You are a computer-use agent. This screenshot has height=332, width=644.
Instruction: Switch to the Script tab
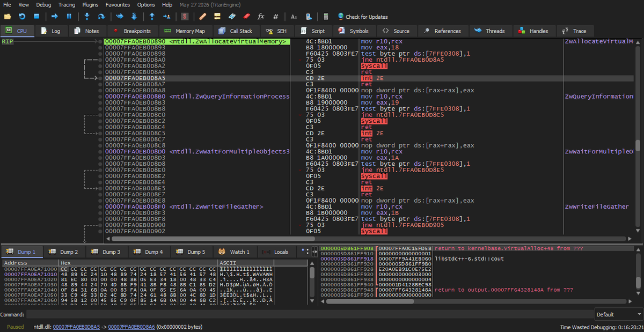point(313,31)
